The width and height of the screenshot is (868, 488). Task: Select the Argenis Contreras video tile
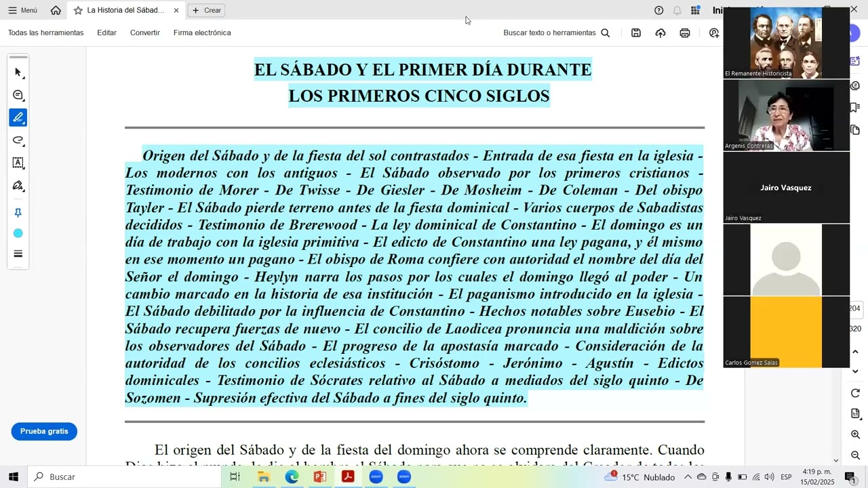(x=786, y=115)
